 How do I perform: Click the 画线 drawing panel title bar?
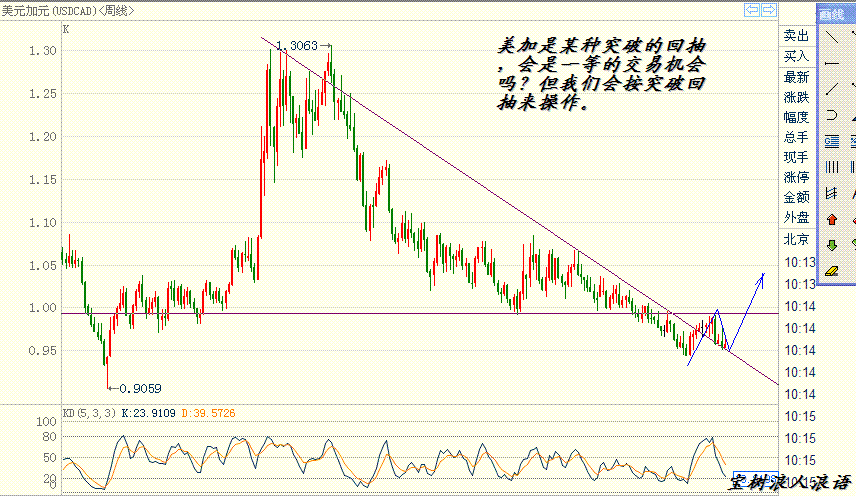click(x=836, y=15)
